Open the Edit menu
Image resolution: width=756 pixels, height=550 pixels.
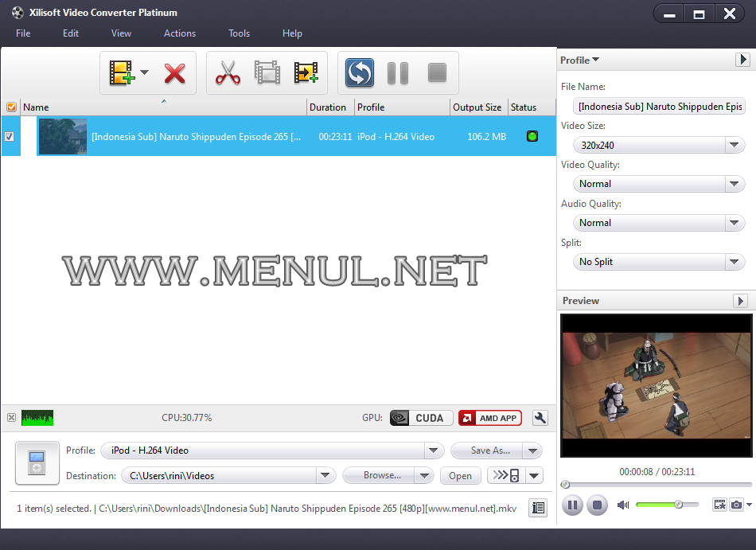pyautogui.click(x=70, y=33)
